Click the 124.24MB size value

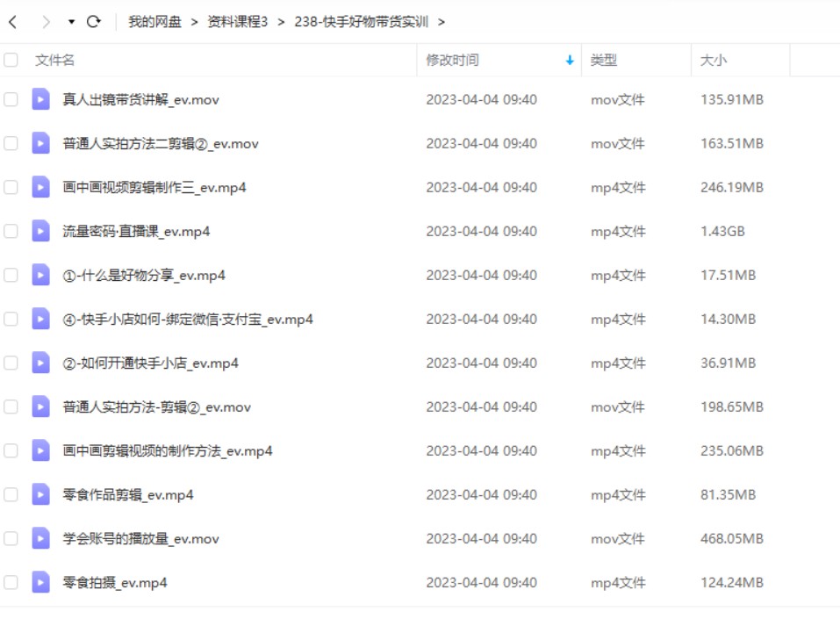pos(732,582)
